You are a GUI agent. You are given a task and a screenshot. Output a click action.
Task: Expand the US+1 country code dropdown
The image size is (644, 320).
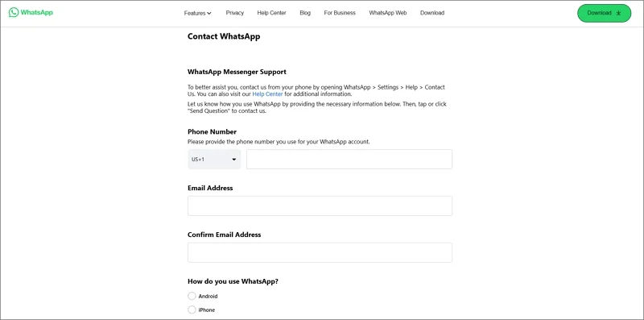[x=214, y=159]
